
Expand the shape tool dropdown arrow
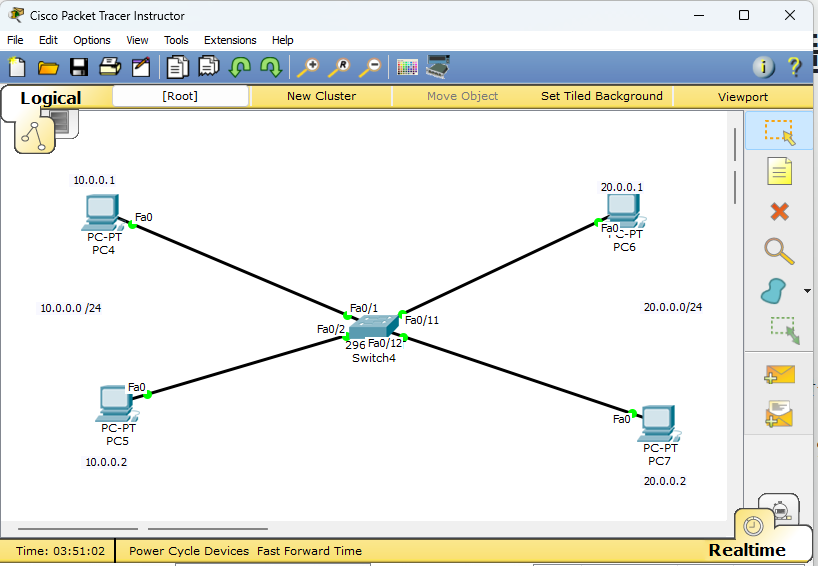pyautogui.click(x=807, y=291)
